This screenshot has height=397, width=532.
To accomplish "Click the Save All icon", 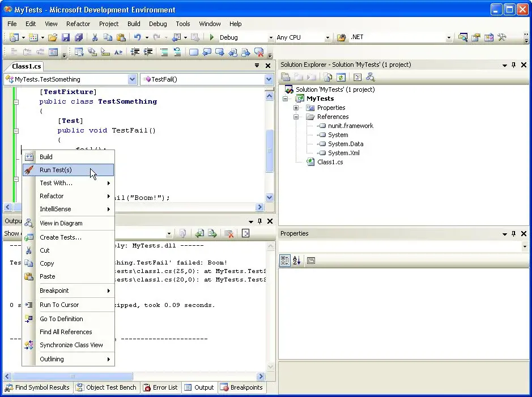I will (79, 37).
